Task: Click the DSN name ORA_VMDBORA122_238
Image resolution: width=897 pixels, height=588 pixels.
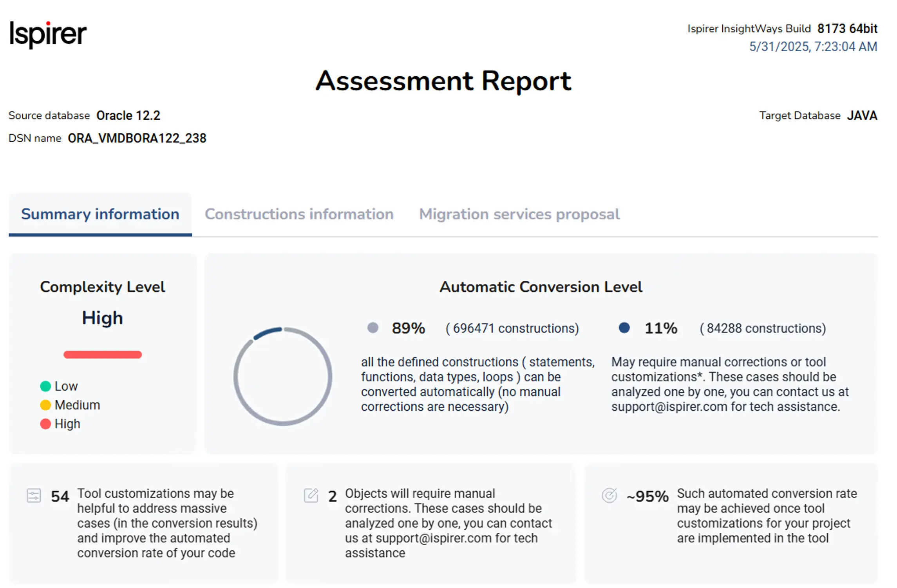Action: (137, 138)
